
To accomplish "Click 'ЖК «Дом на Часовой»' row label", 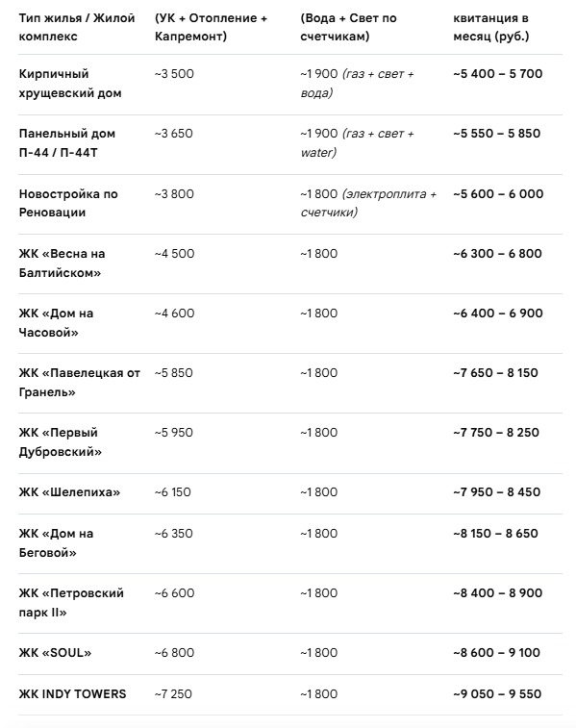I will 56,323.
